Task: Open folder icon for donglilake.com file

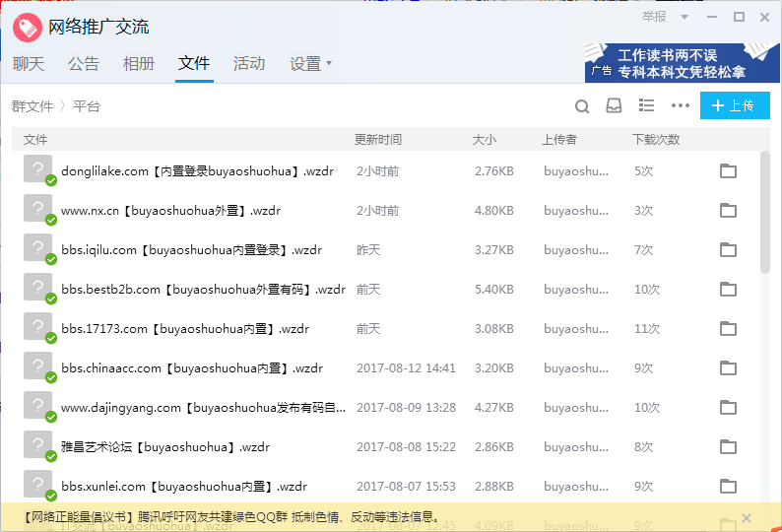Action: tap(728, 171)
